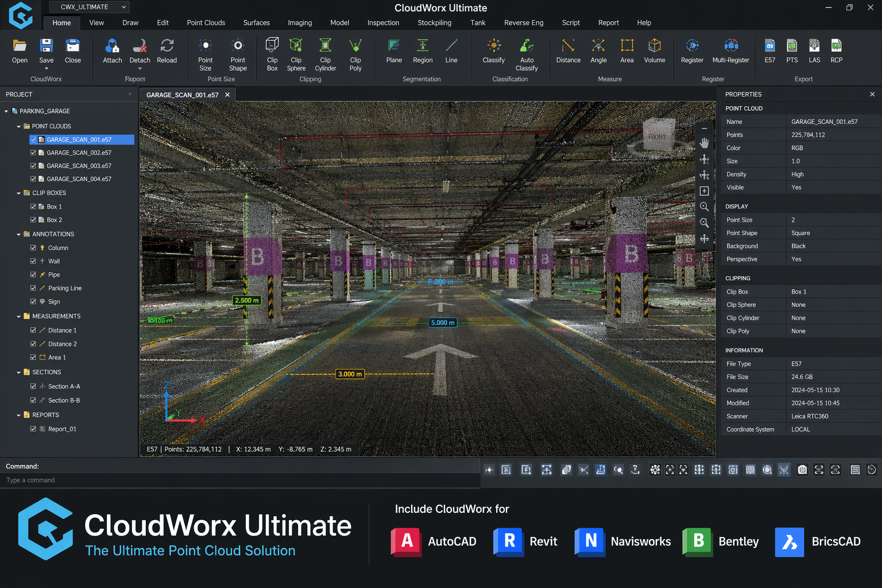This screenshot has width=882, height=588.
Task: Open the Surfaces ribbon tab
Action: [257, 23]
